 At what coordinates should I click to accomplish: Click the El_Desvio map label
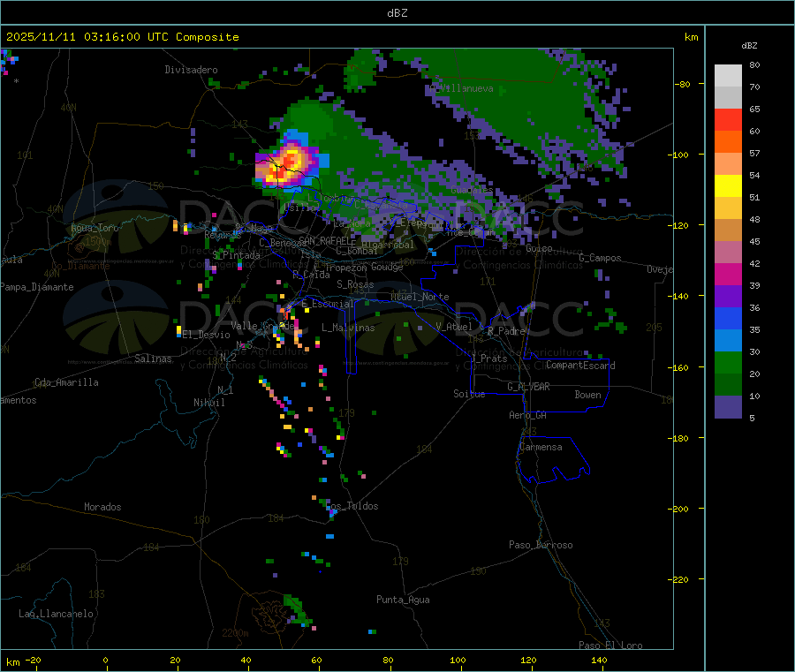tap(207, 335)
